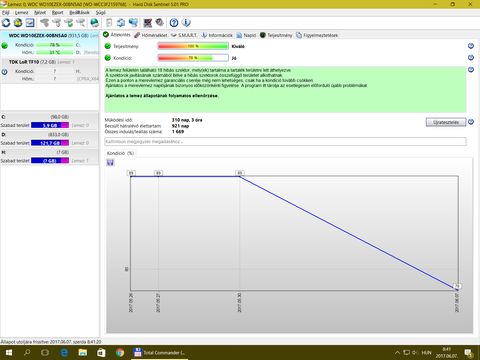Click help icon beside Teljesítmény bar

[471, 46]
